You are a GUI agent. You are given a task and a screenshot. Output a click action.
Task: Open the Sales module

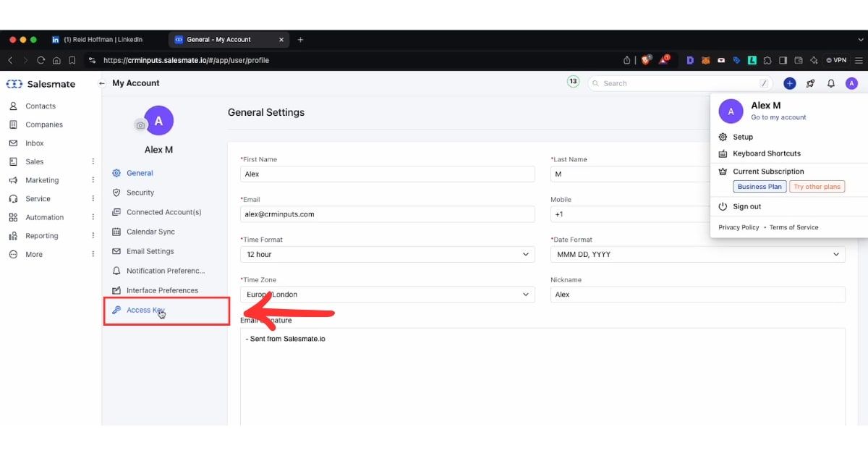[34, 161]
